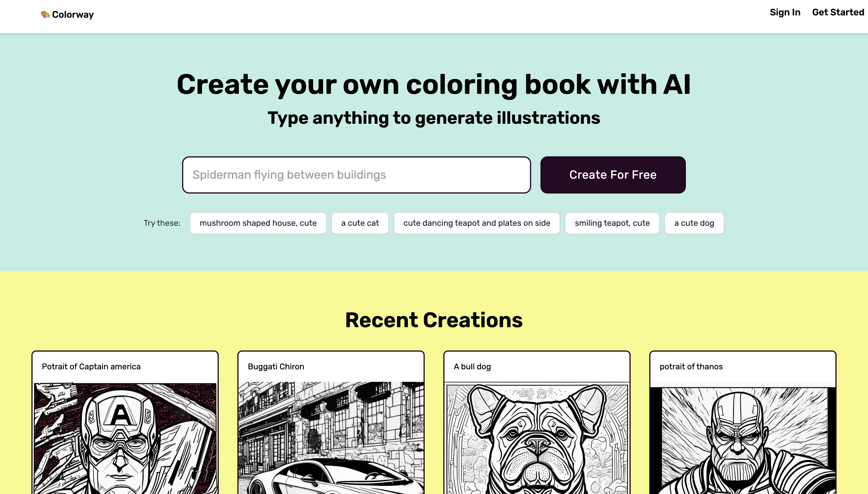Choose the 'cute dancing teapot and plates on side' suggestion
Image resolution: width=868 pixels, height=494 pixels.
(477, 223)
